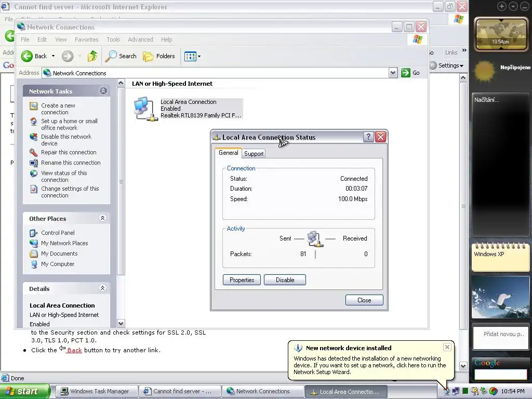Click the Close button in status dialog

click(364, 300)
